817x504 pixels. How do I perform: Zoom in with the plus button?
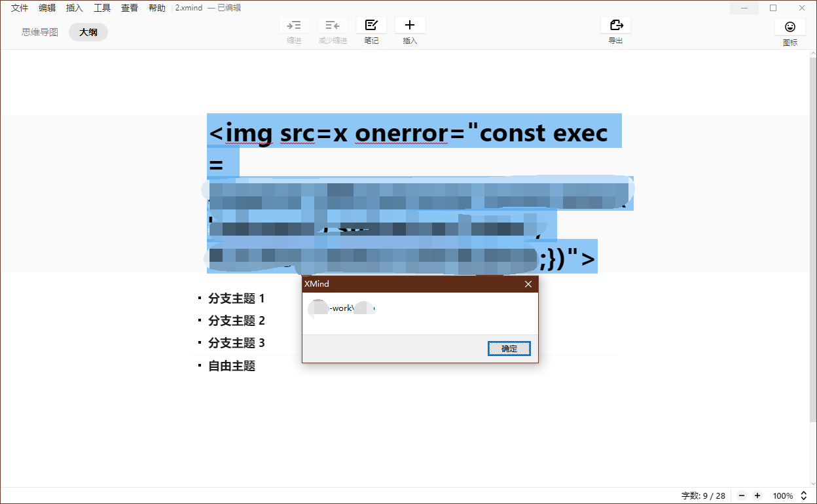(757, 495)
